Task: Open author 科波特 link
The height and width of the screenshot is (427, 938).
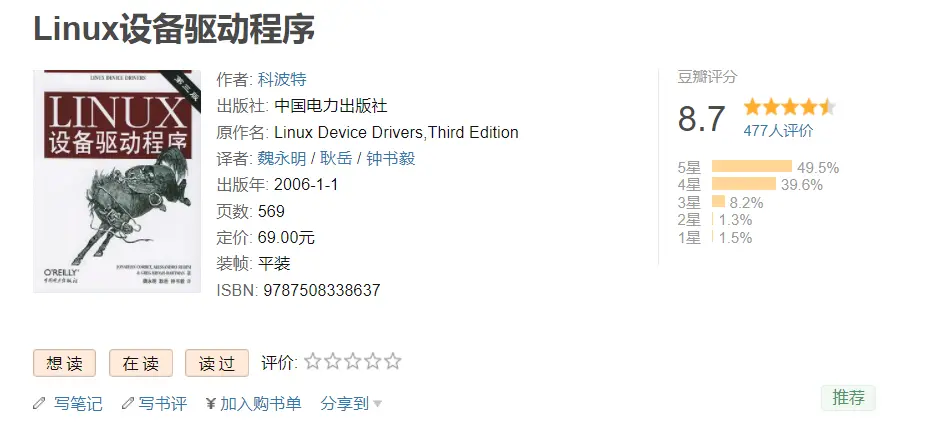Action: pos(282,79)
